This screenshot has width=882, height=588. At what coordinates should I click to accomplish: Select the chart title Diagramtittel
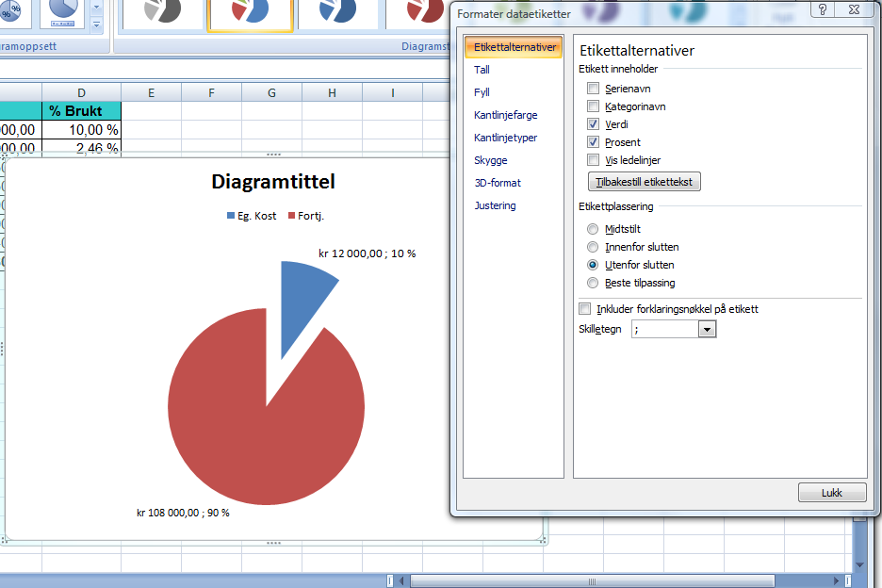[273, 182]
